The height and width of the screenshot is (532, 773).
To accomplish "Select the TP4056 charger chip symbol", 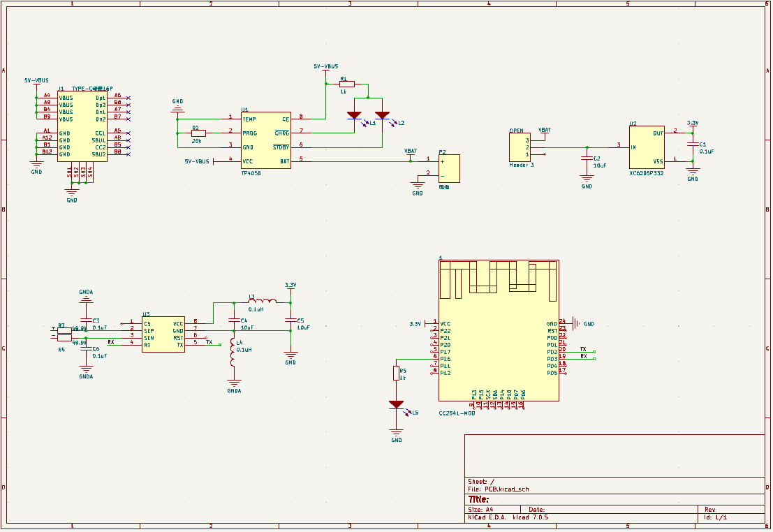I will (x=266, y=140).
